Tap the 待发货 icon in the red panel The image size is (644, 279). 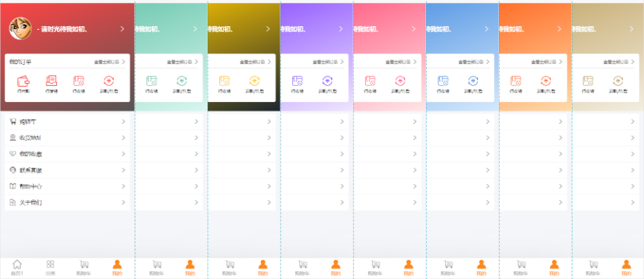pos(51,81)
